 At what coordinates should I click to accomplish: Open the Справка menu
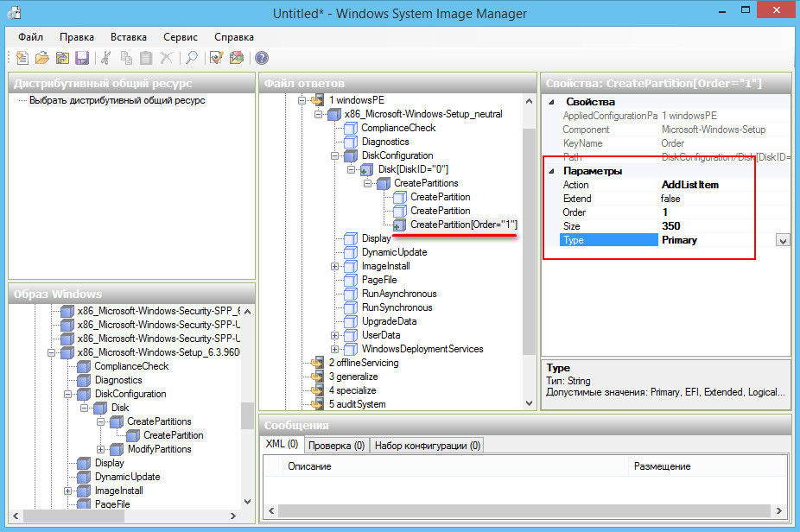pyautogui.click(x=233, y=37)
